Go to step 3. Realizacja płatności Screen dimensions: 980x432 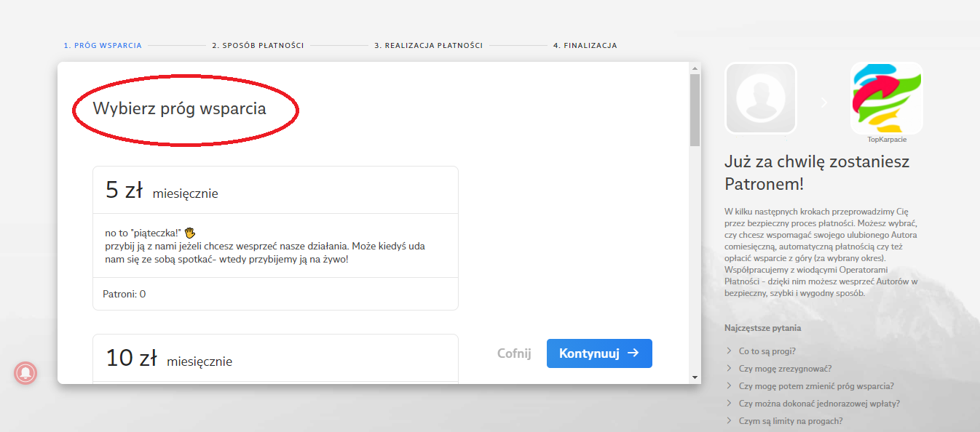click(x=429, y=45)
